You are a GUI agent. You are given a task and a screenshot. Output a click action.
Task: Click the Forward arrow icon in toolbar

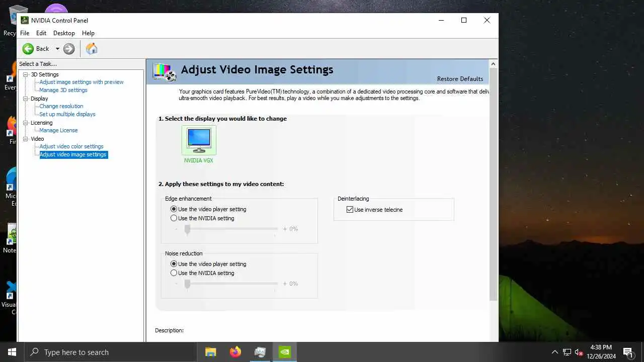click(x=69, y=49)
